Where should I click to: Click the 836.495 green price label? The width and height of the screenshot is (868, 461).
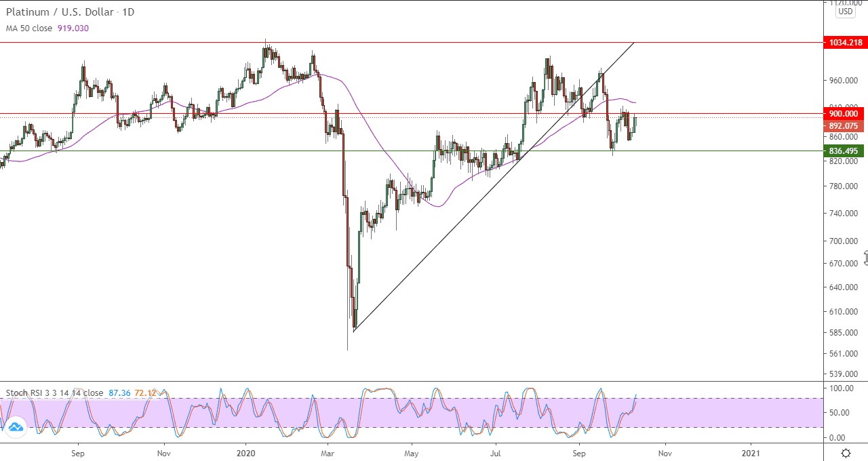point(844,151)
